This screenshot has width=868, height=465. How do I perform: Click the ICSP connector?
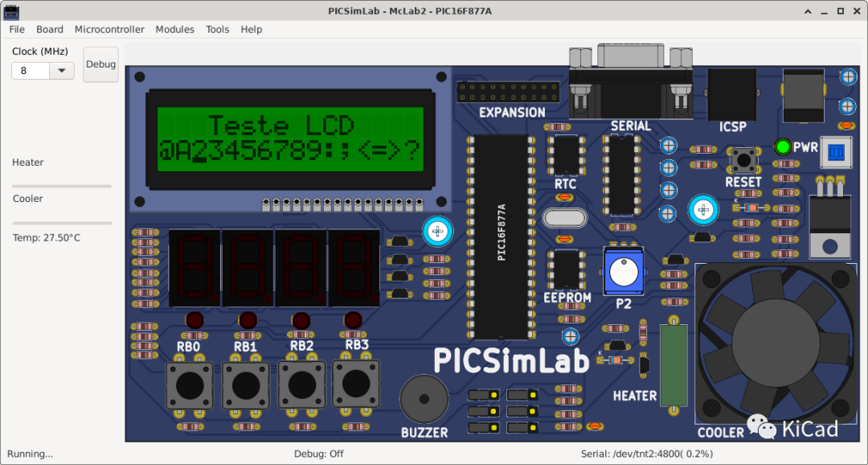click(x=731, y=95)
